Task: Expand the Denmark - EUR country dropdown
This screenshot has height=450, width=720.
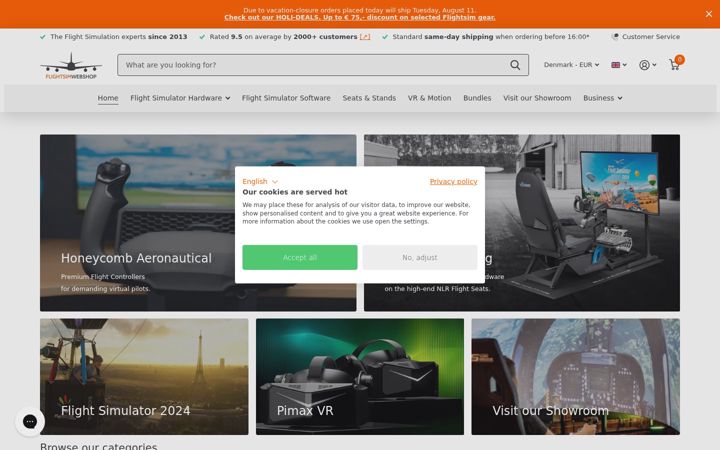Action: tap(571, 65)
